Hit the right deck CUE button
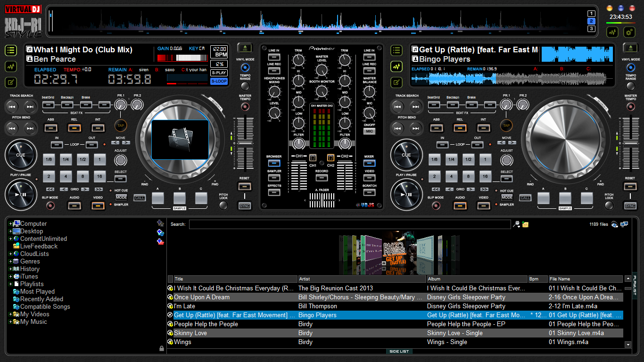The width and height of the screenshot is (644, 362). click(406, 155)
